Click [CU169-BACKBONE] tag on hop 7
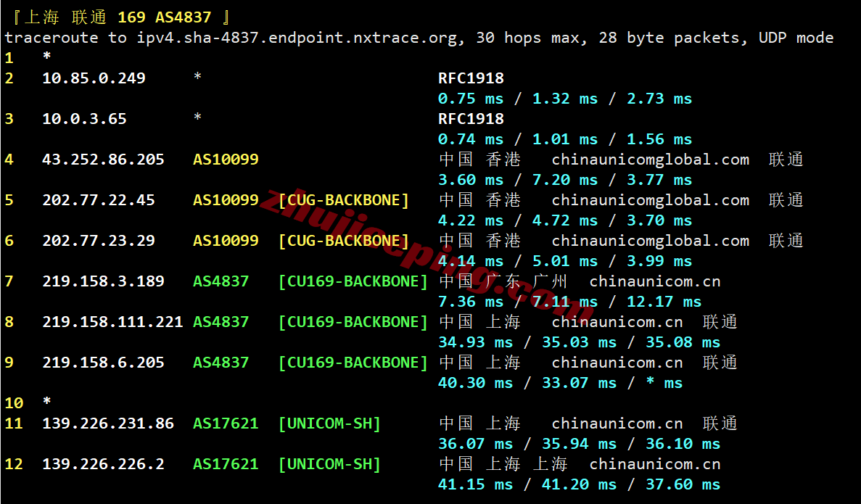The height and width of the screenshot is (504, 861). [x=353, y=281]
